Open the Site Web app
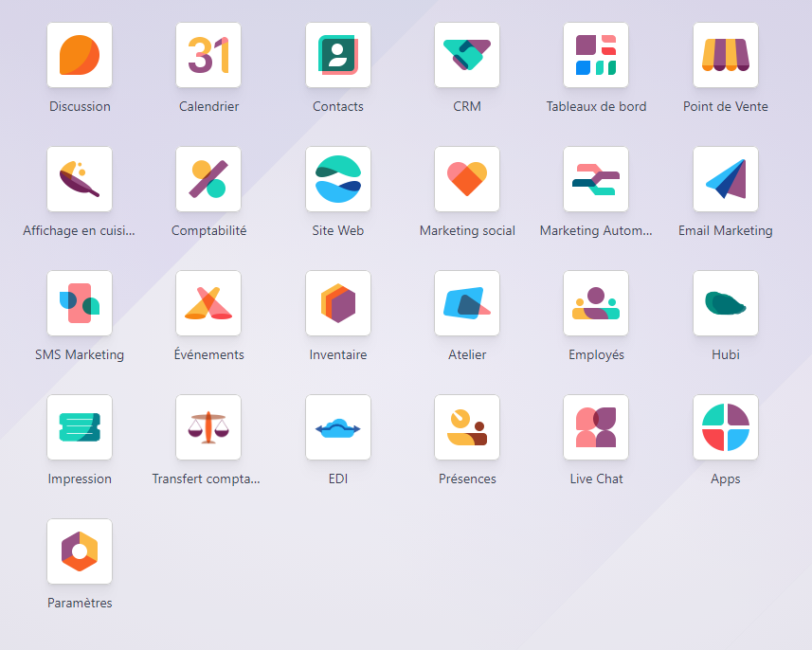This screenshot has height=650, width=812. click(338, 179)
